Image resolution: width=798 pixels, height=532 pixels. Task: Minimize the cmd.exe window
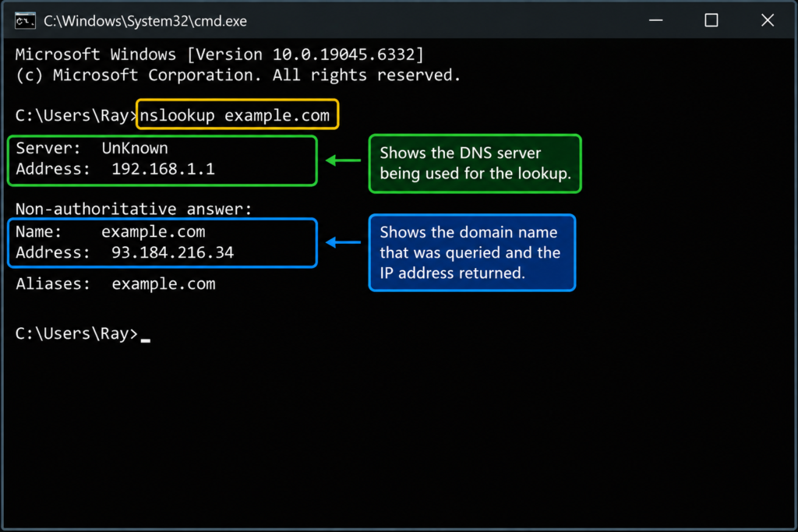655,20
